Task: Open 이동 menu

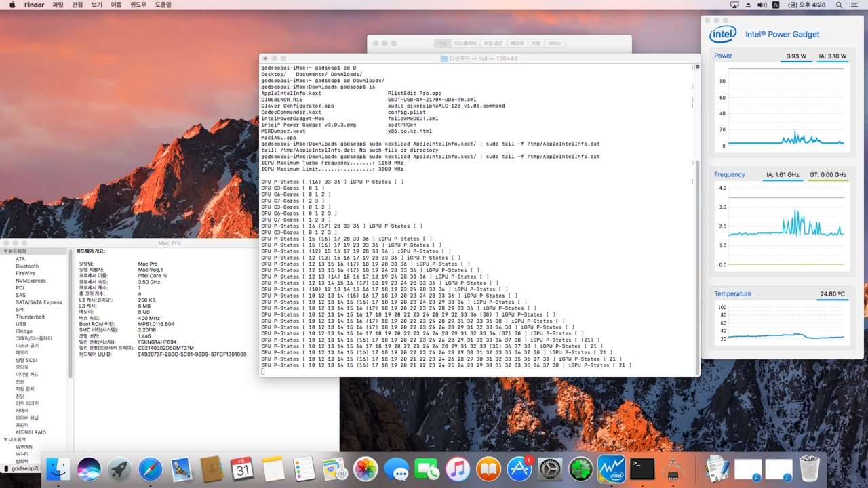Action: pyautogui.click(x=116, y=5)
